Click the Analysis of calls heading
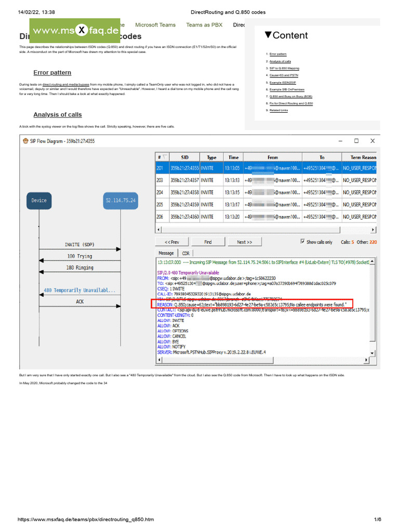This screenshot has height=532, width=399. coord(58,115)
